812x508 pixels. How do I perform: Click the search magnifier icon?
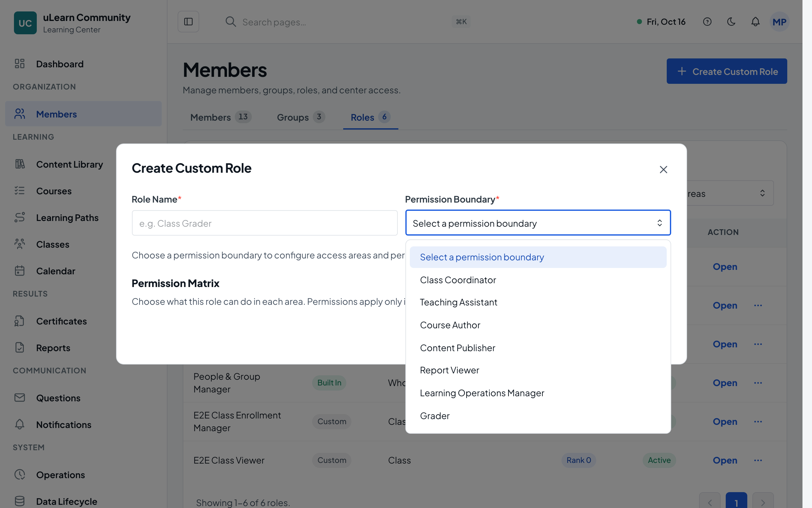231,22
